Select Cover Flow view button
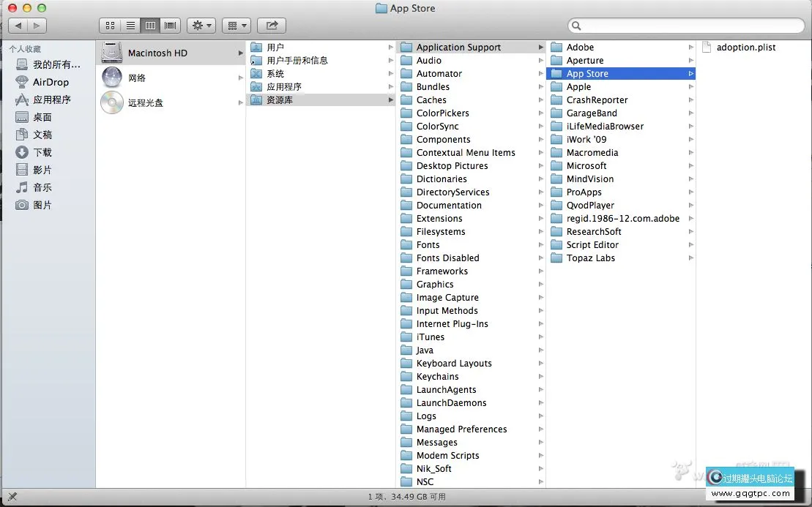This screenshot has width=812, height=507. click(x=171, y=26)
